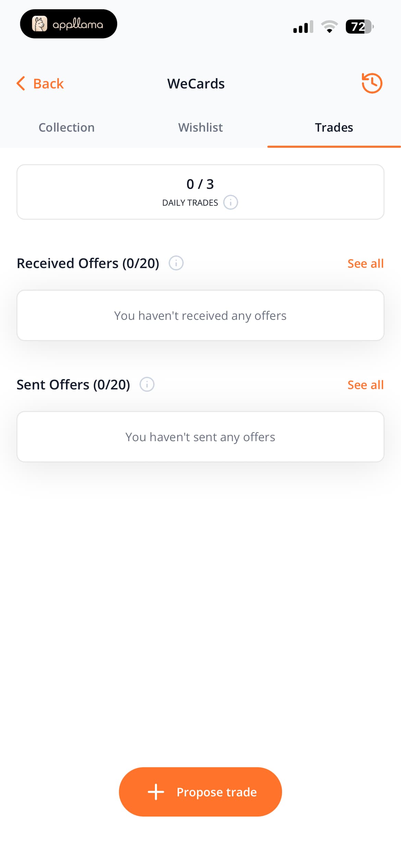Tap the empty sent offers card
Image resolution: width=401 pixels, height=868 pixels.
200,437
